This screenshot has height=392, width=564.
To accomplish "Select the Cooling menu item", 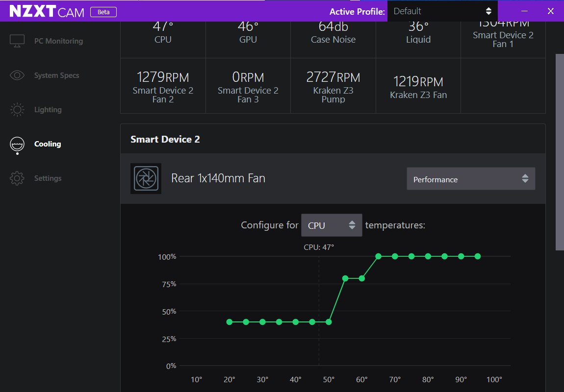I will [48, 144].
